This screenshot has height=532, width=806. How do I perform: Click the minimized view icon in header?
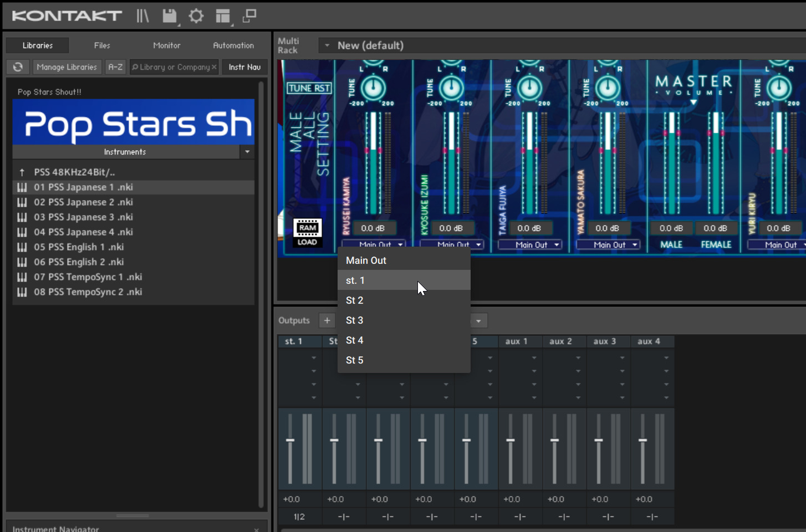tap(249, 16)
